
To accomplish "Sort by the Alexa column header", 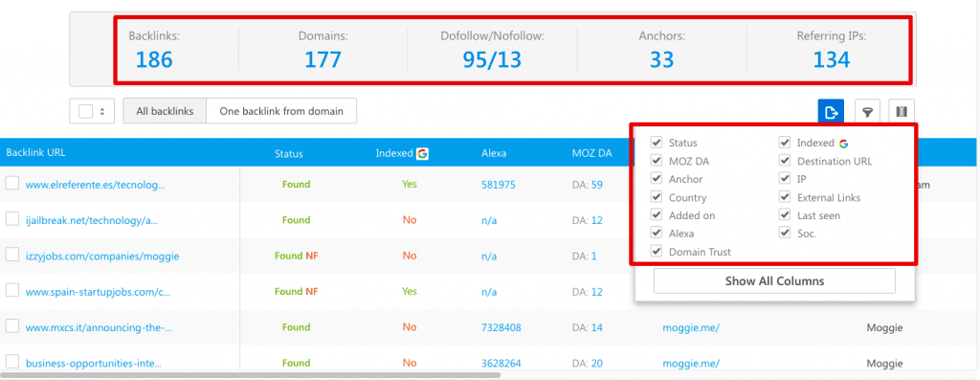I will 494,154.
